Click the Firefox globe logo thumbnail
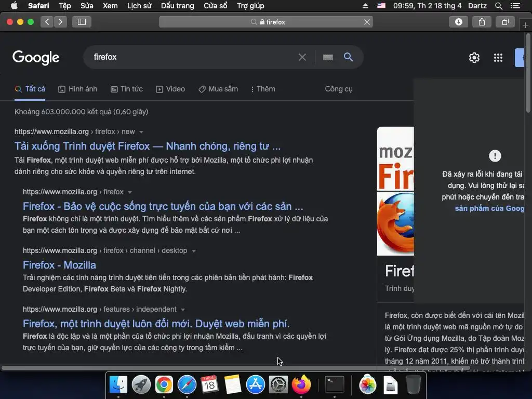The height and width of the screenshot is (399, 532). 395,223
